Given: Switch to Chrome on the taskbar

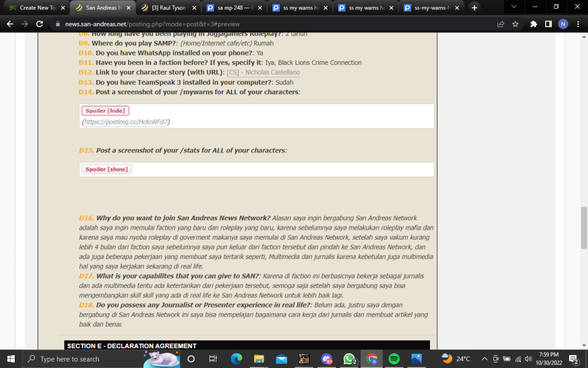Looking at the screenshot, I should tap(372, 359).
